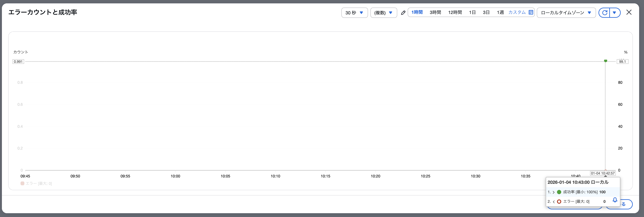Switch to the 1週 time range
The height and width of the screenshot is (217, 644).
coord(500,12)
